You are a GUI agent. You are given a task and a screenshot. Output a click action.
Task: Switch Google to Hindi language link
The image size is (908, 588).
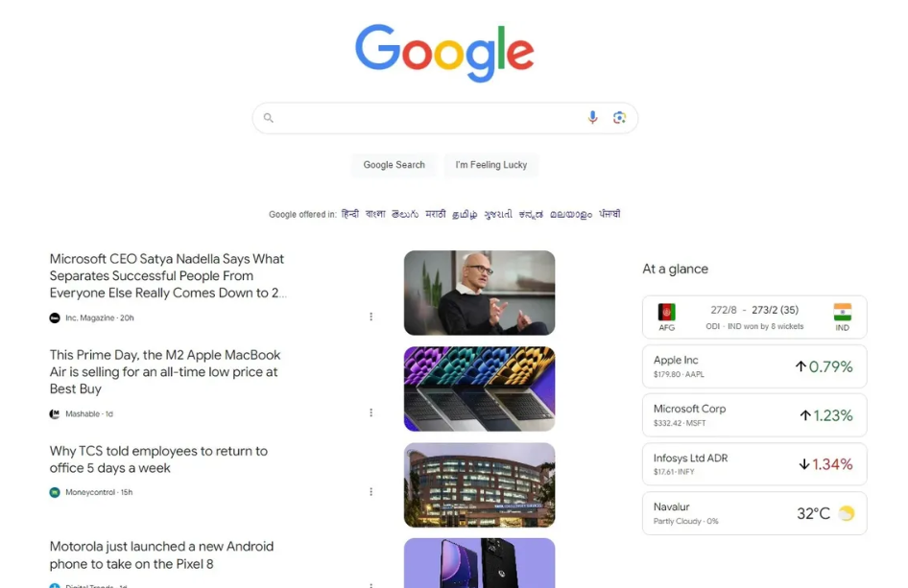349,214
